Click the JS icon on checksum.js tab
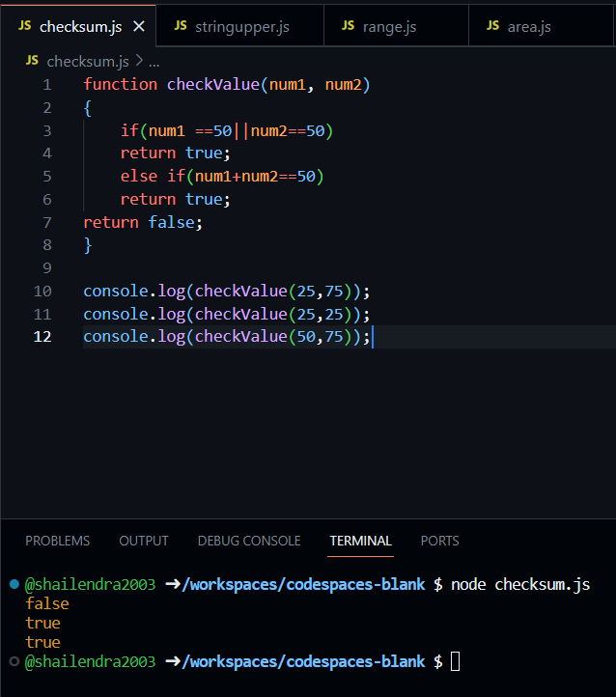This screenshot has width=616, height=697. [25, 26]
